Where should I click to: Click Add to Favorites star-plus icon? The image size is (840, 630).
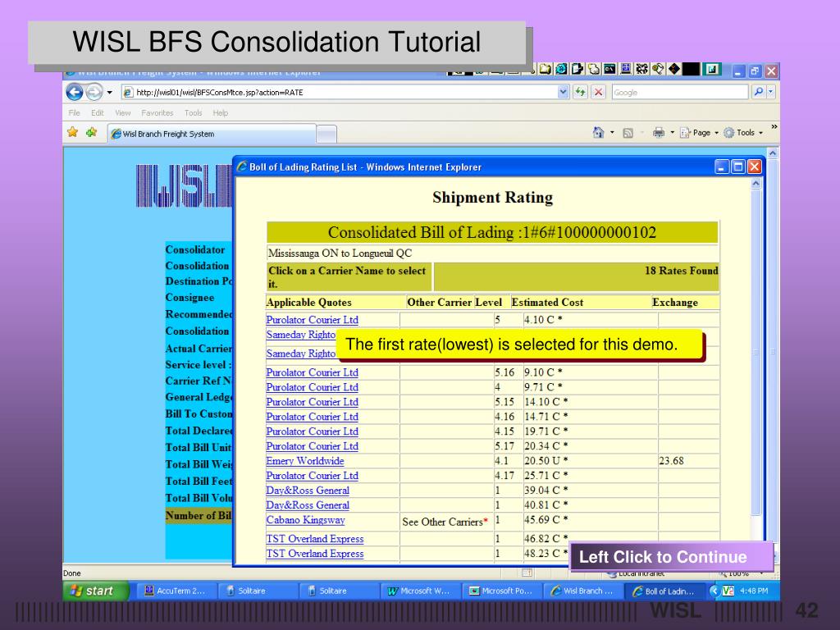(92, 132)
